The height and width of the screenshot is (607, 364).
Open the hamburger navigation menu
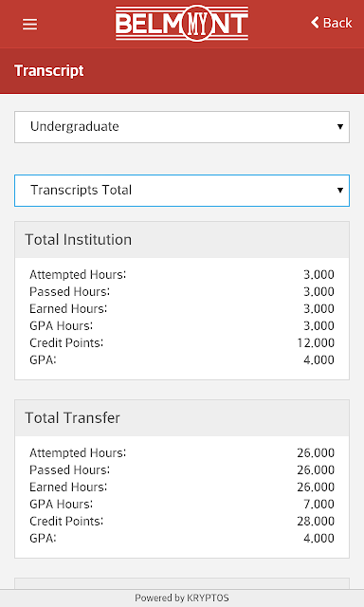[x=29, y=25]
